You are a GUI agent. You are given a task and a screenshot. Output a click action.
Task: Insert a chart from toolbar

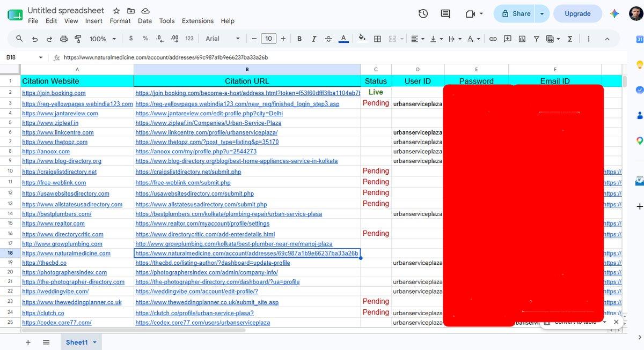pyautogui.click(x=522, y=39)
